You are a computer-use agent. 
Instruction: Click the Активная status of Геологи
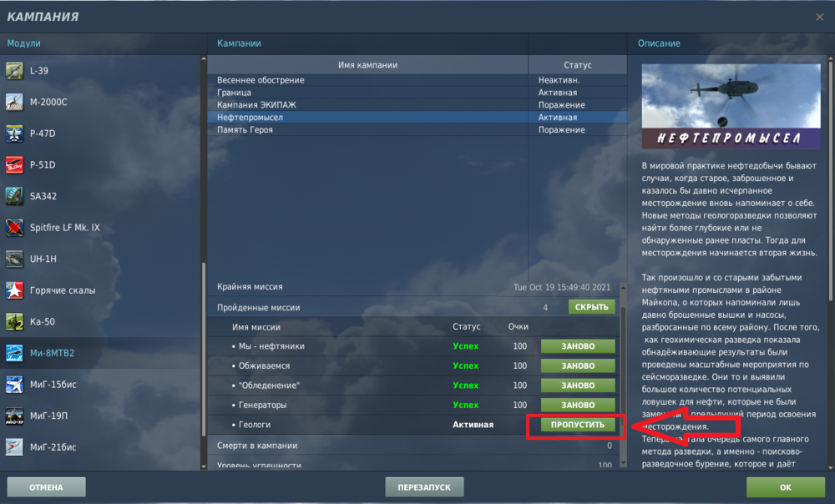pos(473,425)
